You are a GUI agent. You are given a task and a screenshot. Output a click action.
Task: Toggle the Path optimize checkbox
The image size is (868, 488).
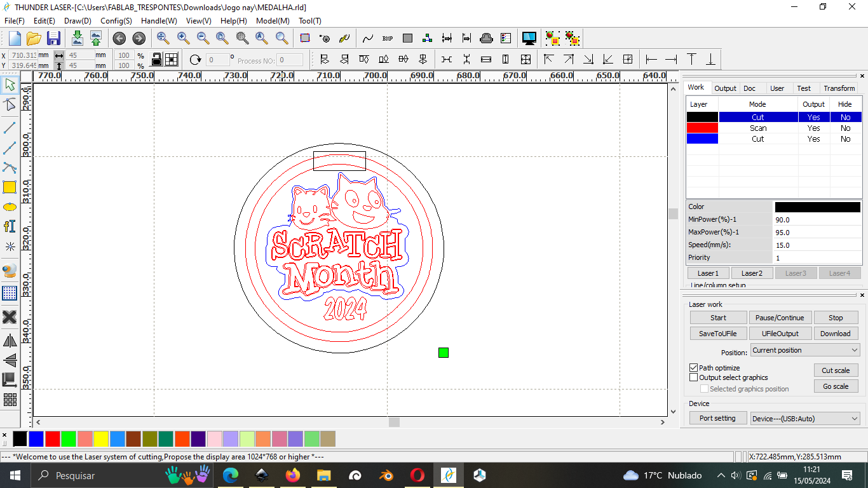click(694, 368)
